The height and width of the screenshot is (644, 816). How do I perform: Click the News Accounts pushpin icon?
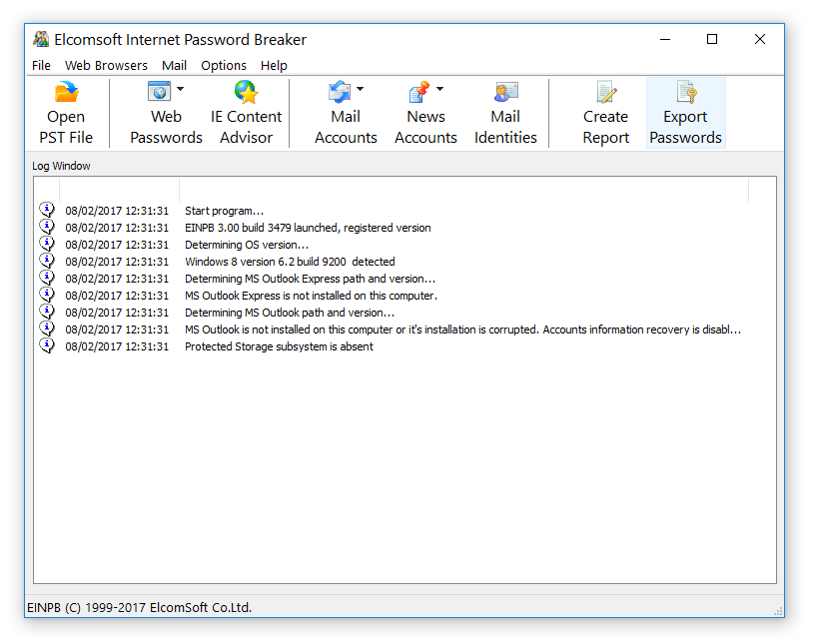[419, 92]
